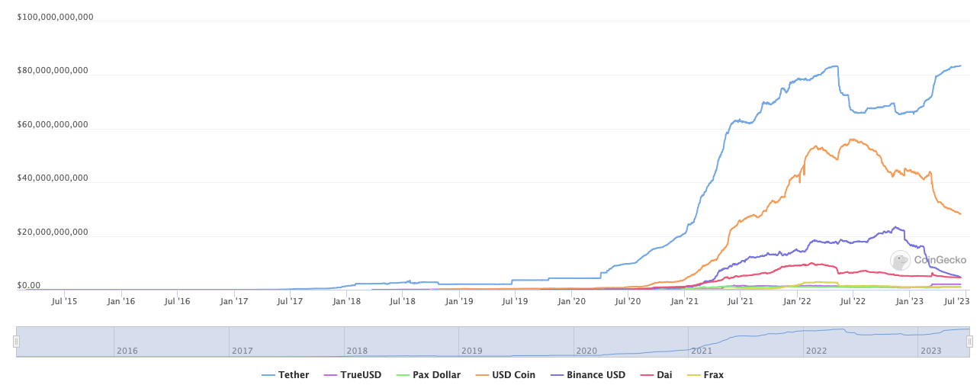Click 2023 in the range navigator

(931, 351)
